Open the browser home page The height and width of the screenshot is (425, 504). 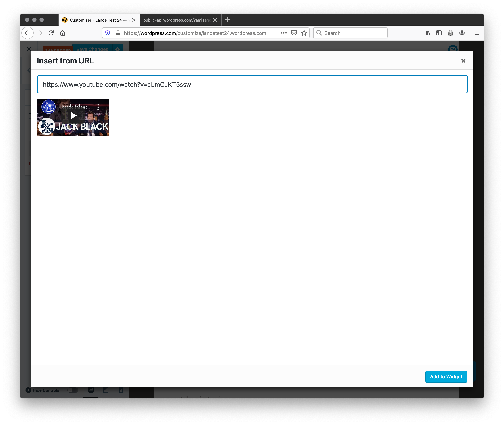click(63, 33)
